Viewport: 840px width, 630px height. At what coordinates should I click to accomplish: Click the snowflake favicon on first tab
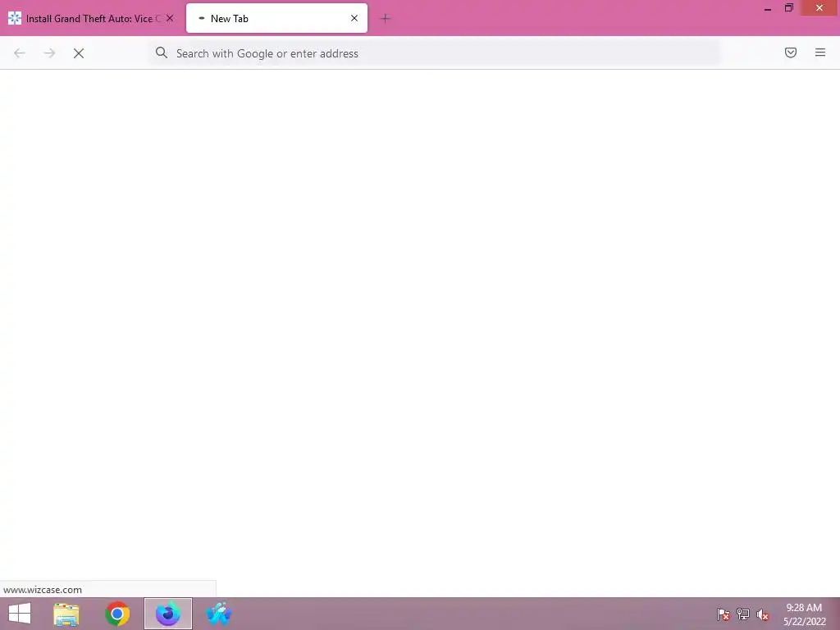15,18
